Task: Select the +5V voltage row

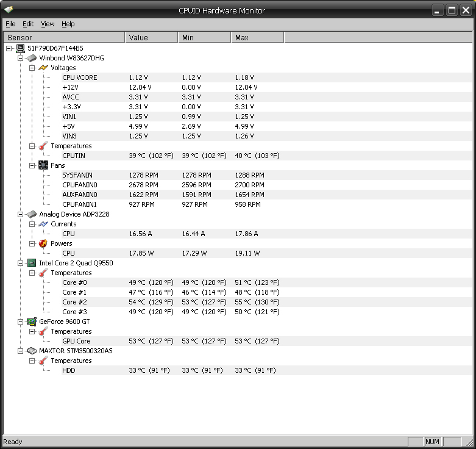Action: pos(267,126)
